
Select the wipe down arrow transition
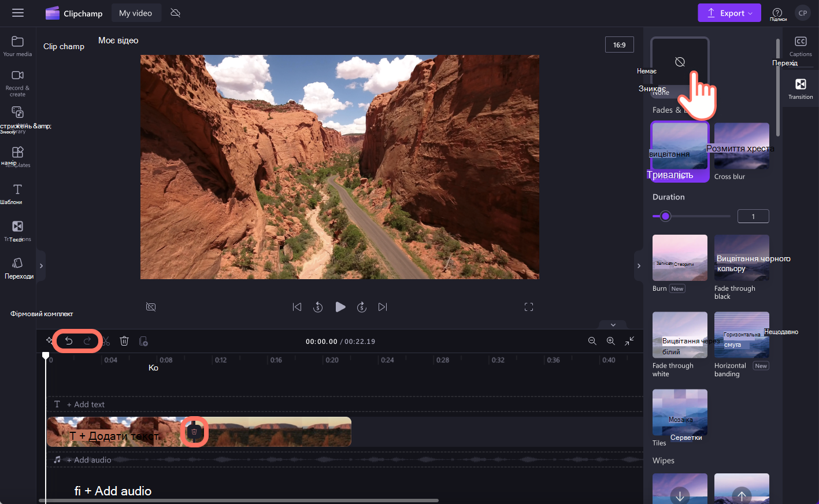680,489
